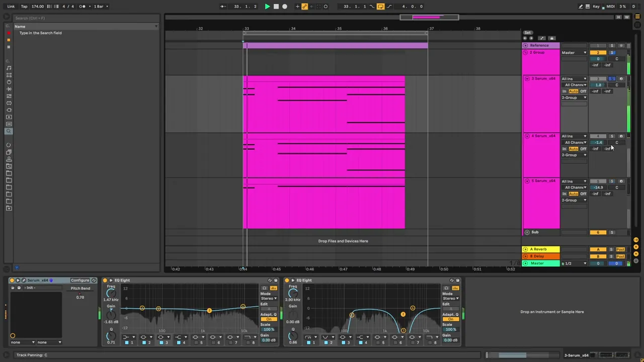This screenshot has width=644, height=362.
Task: Select the 174.00 tempo field
Action: coord(38,7)
